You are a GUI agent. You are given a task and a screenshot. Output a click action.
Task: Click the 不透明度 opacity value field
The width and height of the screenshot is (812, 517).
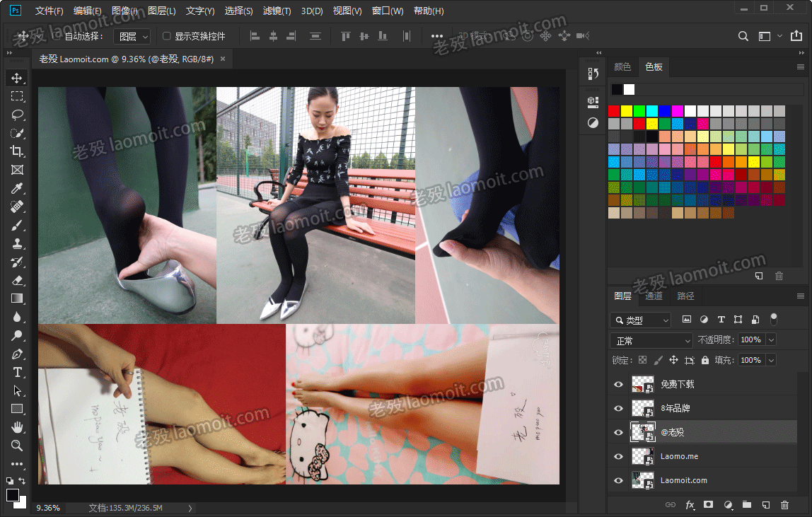(752, 339)
